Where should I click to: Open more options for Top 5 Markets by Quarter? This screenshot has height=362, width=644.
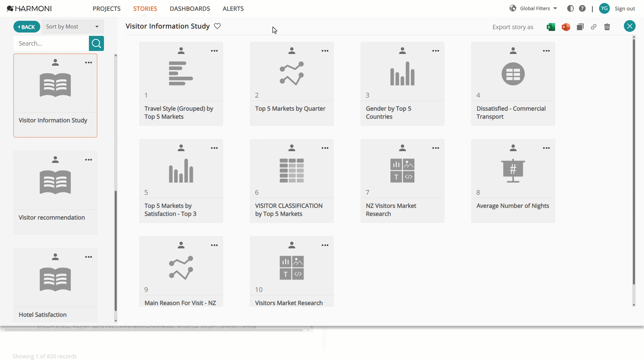click(325, 51)
